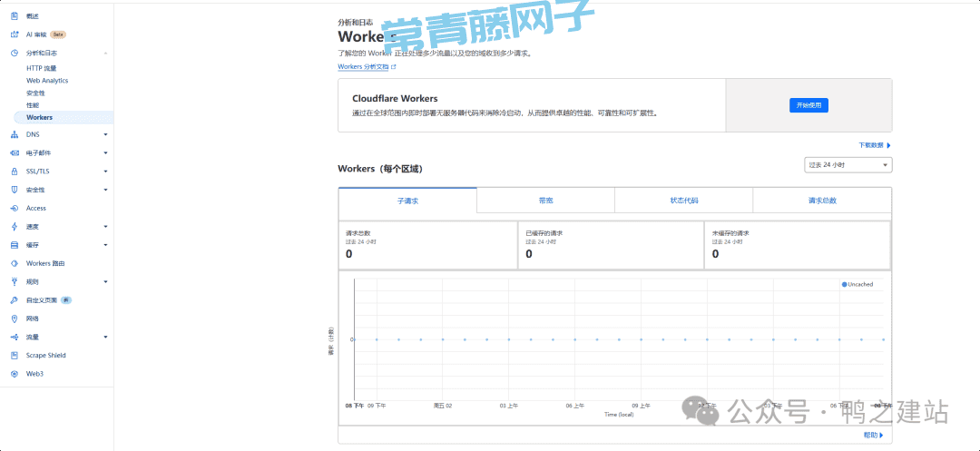
Task: Click the 开始使用 blue button
Action: point(808,105)
